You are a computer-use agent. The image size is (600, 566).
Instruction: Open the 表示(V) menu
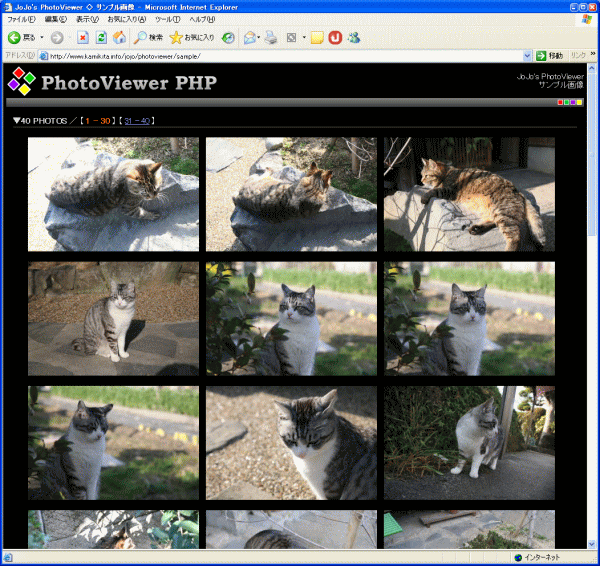pyautogui.click(x=87, y=19)
